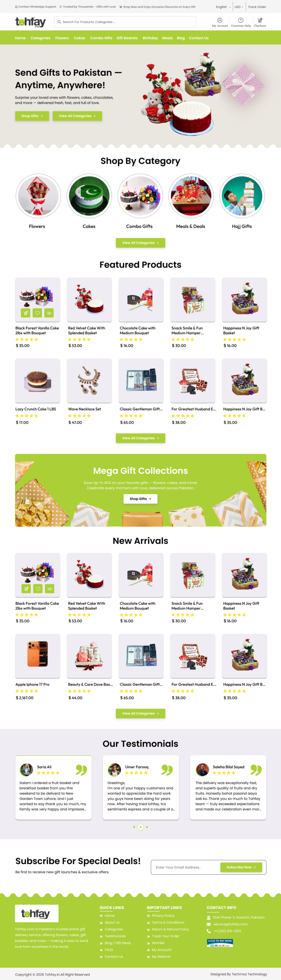
Task: Open Combo Gifts in navigation menu
Action: (101, 38)
